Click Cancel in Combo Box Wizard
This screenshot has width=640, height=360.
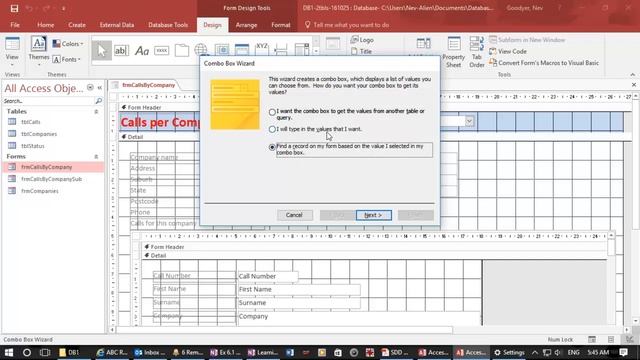tap(294, 215)
